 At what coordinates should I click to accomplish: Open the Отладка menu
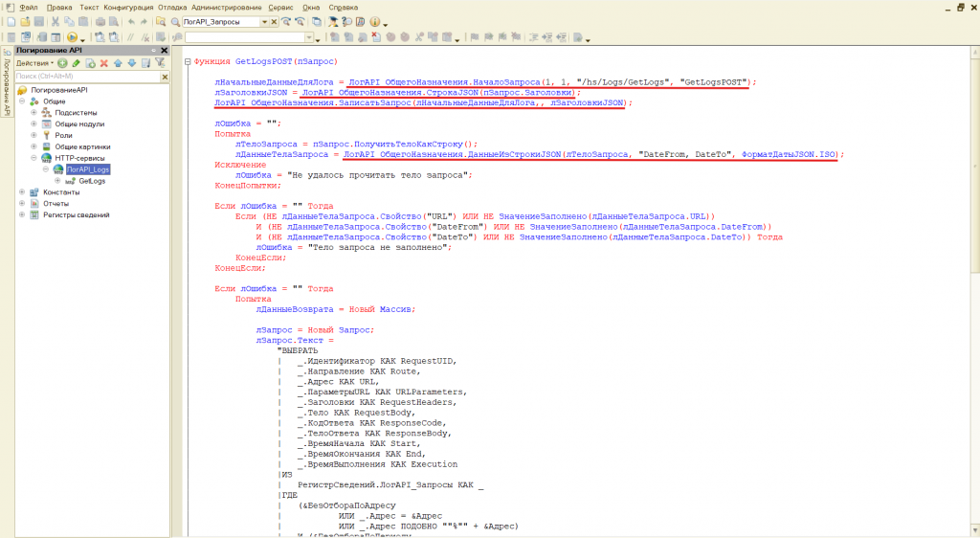(172, 8)
